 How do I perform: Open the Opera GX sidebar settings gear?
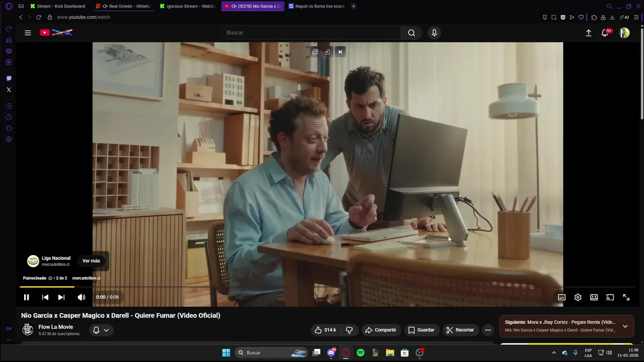click(x=9, y=139)
